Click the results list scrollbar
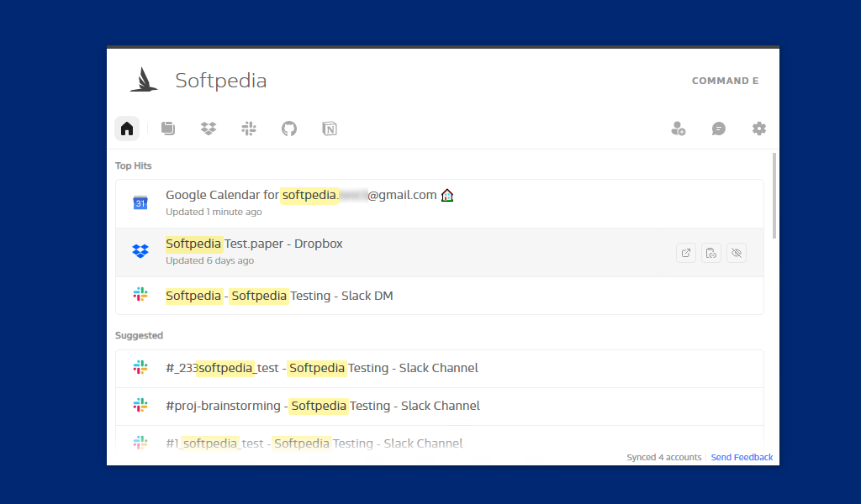This screenshot has height=504, width=861. [774, 196]
